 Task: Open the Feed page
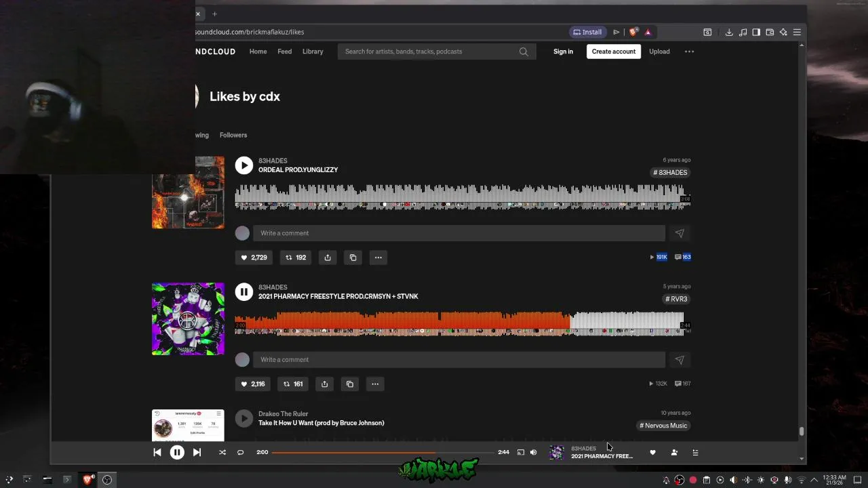pos(284,52)
